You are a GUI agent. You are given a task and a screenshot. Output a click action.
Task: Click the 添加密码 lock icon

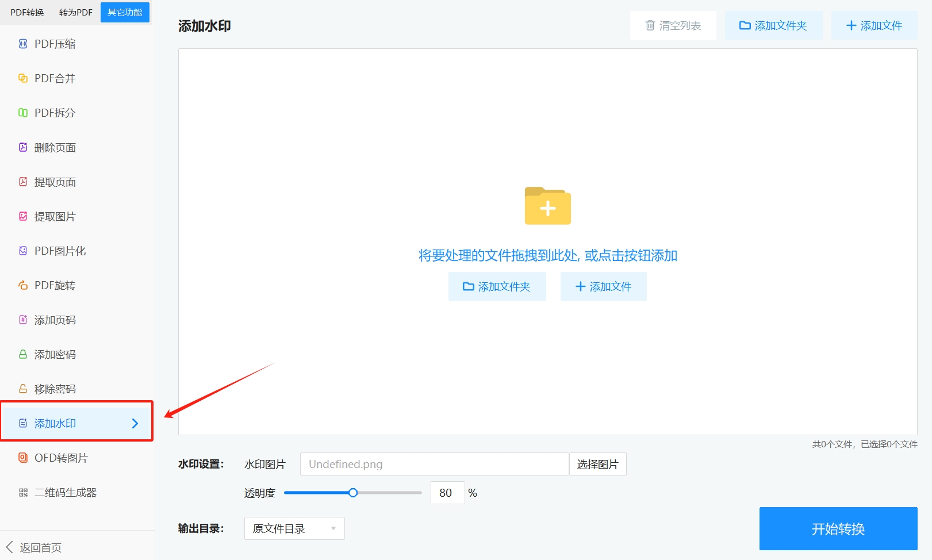pos(23,354)
